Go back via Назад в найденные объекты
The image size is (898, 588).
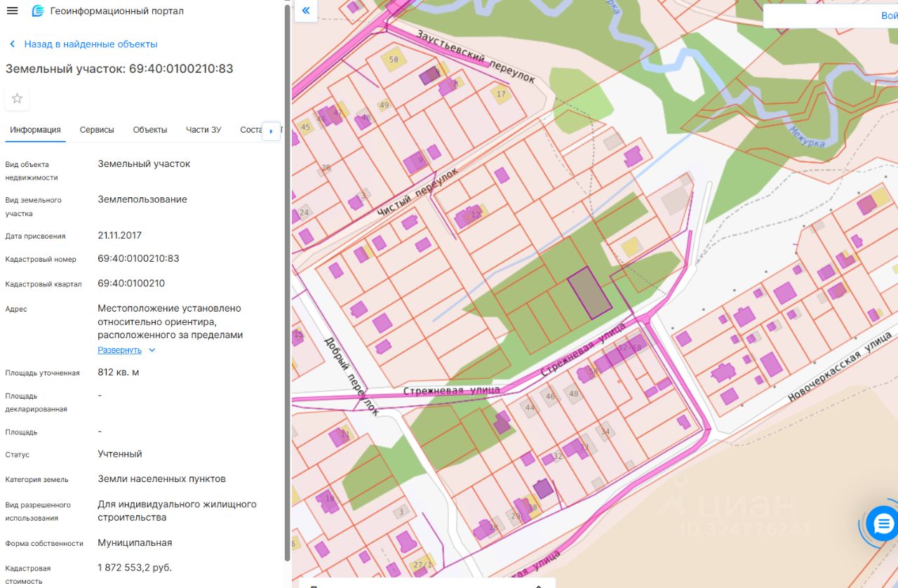tap(91, 44)
